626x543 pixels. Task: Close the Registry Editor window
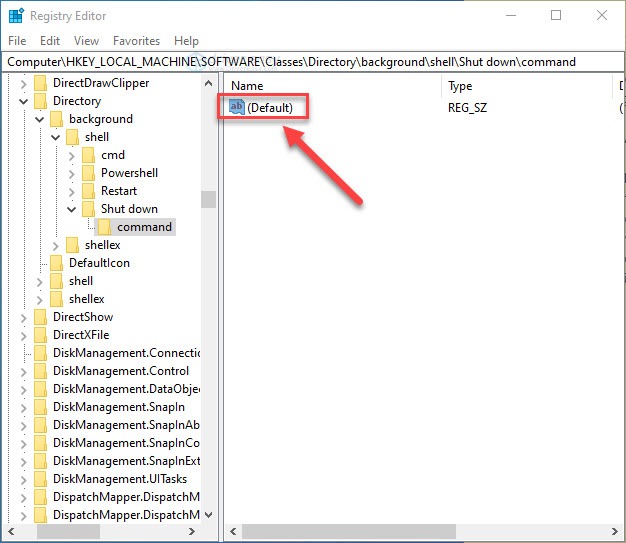pos(602,15)
